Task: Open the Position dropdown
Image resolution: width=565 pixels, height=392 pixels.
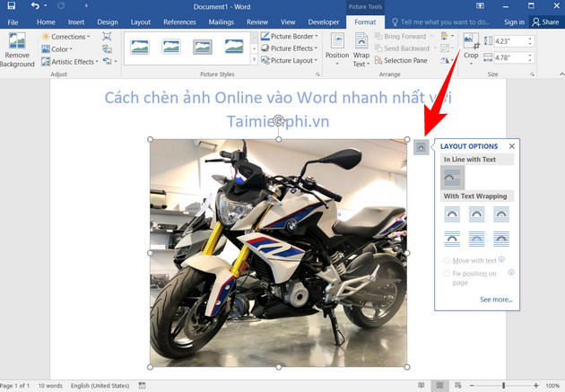Action: (x=337, y=49)
